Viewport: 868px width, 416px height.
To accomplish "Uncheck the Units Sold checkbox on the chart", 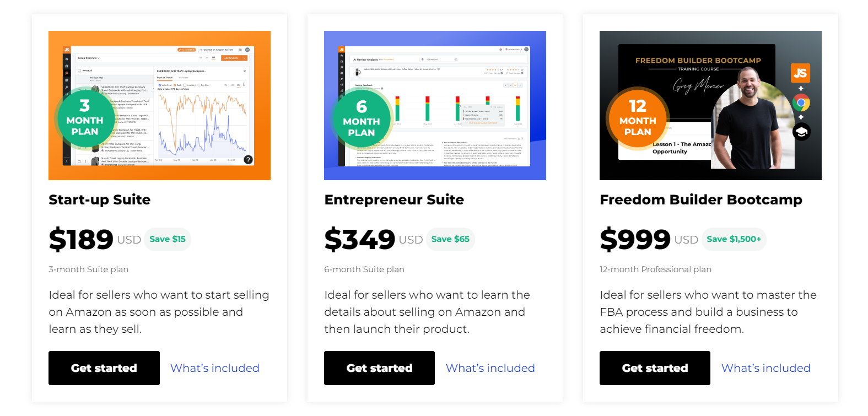I will pos(159,85).
